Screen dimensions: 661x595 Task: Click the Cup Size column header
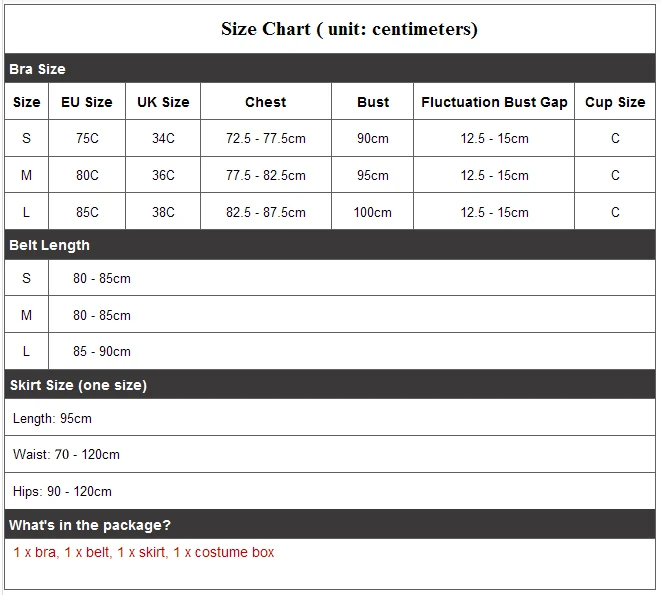615,102
